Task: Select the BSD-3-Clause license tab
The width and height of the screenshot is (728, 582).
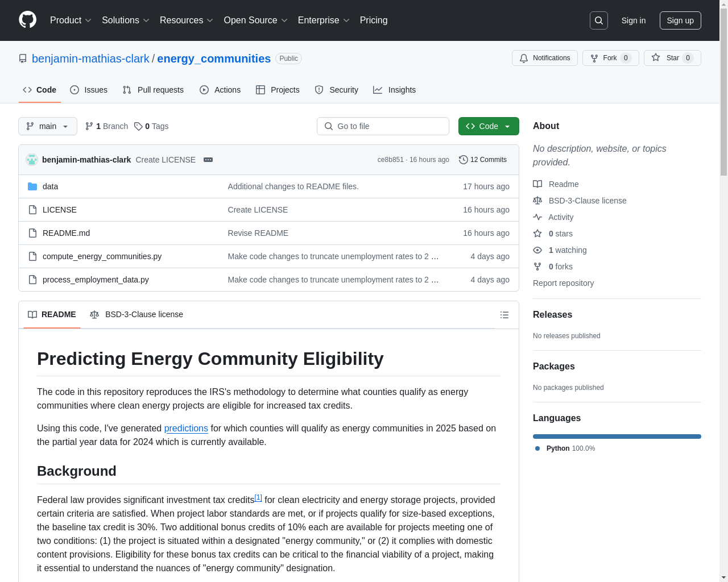Action: 136,314
